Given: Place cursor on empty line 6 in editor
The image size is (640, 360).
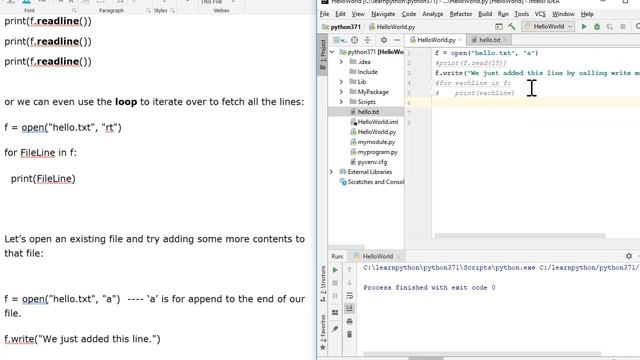Looking at the screenshot, I should (536, 103).
